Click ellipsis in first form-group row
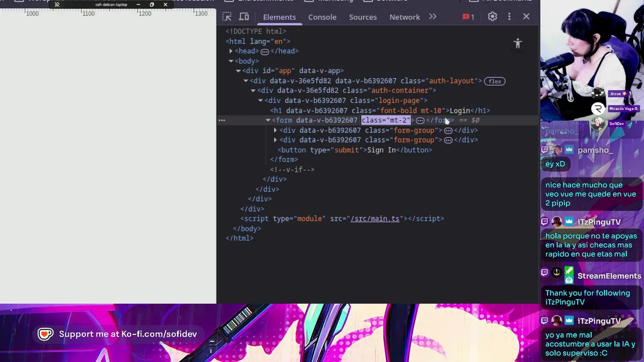The height and width of the screenshot is (362, 644). tap(448, 131)
